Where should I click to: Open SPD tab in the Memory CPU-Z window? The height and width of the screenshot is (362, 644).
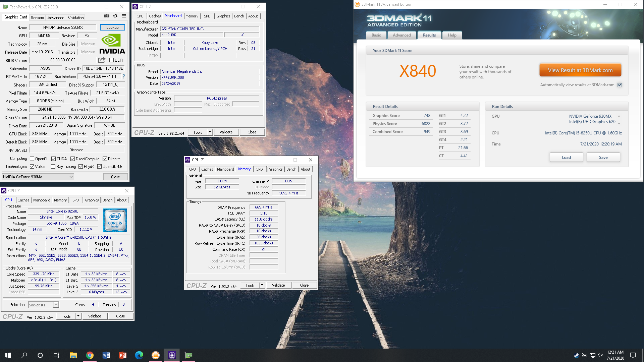click(260, 169)
